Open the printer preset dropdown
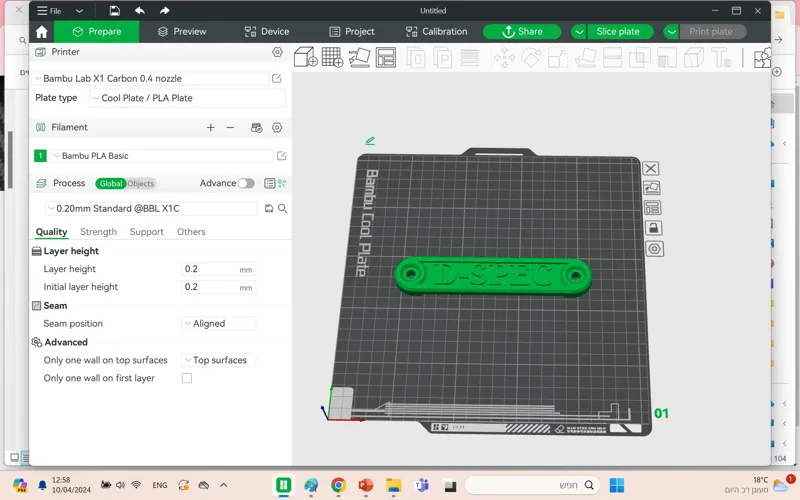The image size is (800, 500). tap(151, 79)
